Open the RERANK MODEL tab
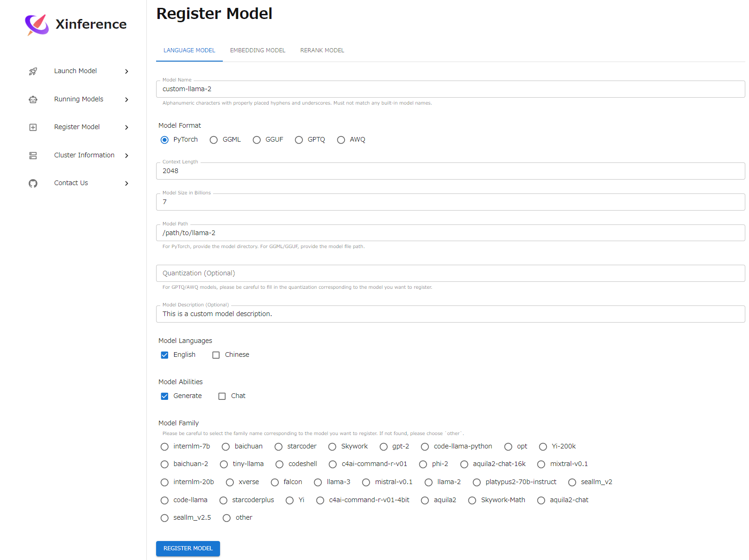 point(322,50)
